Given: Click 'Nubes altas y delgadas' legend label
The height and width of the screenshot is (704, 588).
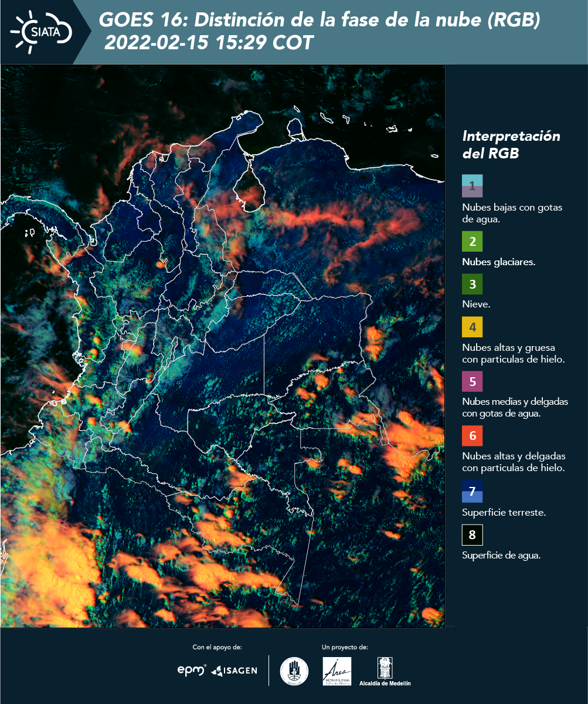Looking at the screenshot, I should click(x=514, y=462).
